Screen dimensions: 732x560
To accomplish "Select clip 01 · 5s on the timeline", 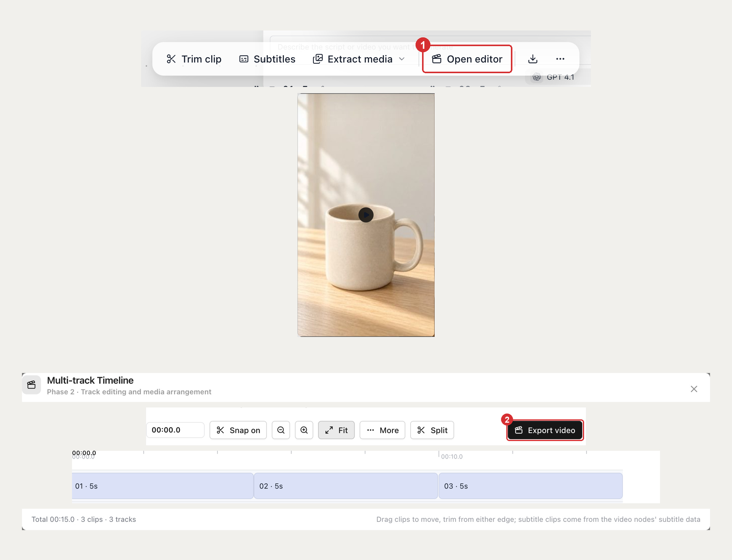I will tap(162, 486).
